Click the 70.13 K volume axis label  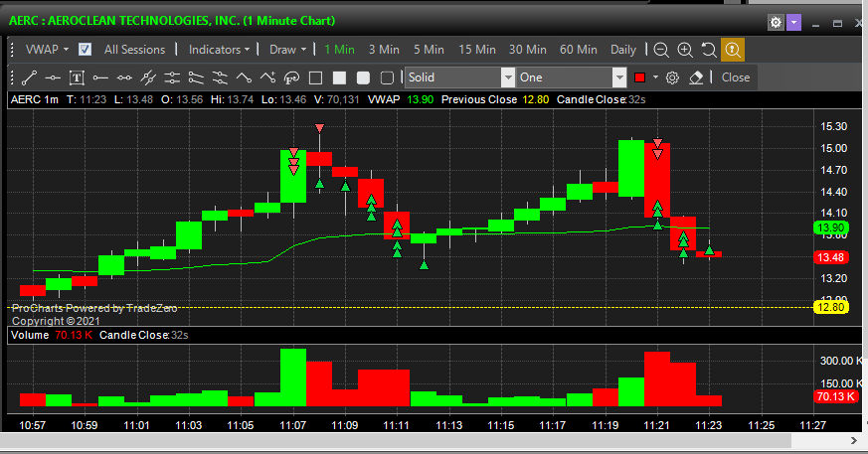pyautogui.click(x=836, y=396)
